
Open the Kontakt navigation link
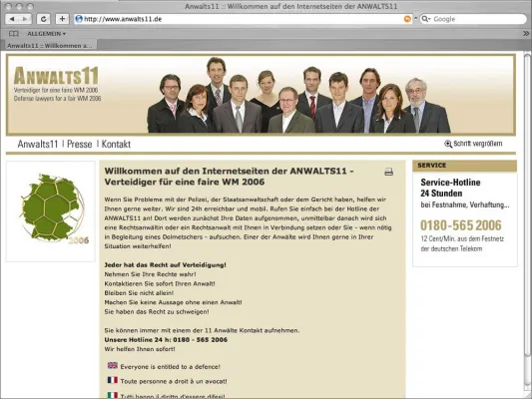(116, 144)
